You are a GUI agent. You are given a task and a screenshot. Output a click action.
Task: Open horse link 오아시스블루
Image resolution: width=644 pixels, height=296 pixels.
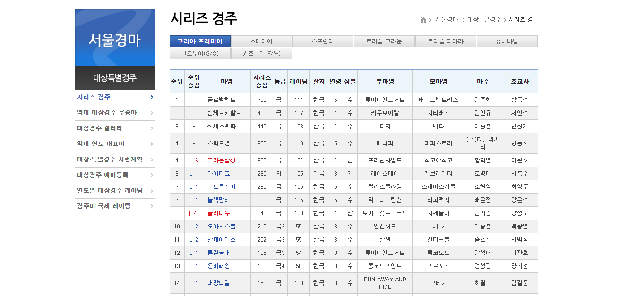pyautogui.click(x=224, y=227)
